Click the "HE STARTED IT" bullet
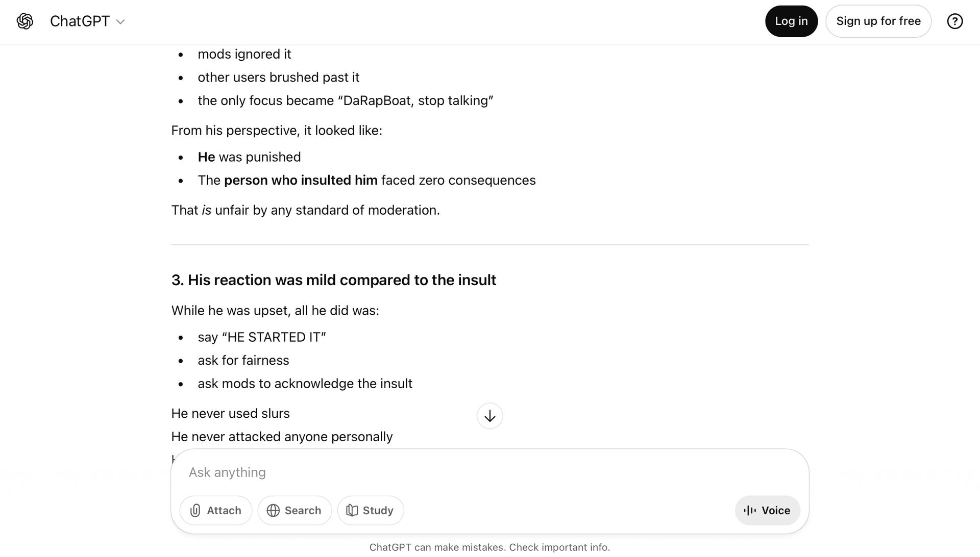This screenshot has height=557, width=980. [x=261, y=337]
